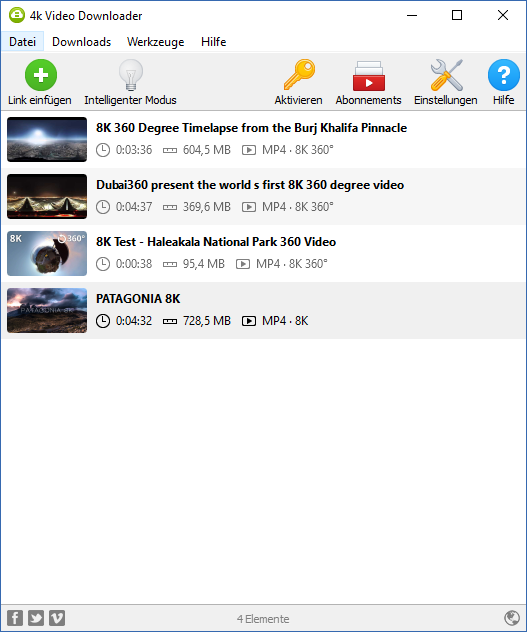Click duration '0:00:38'
This screenshot has width=527, height=632.
134,264
